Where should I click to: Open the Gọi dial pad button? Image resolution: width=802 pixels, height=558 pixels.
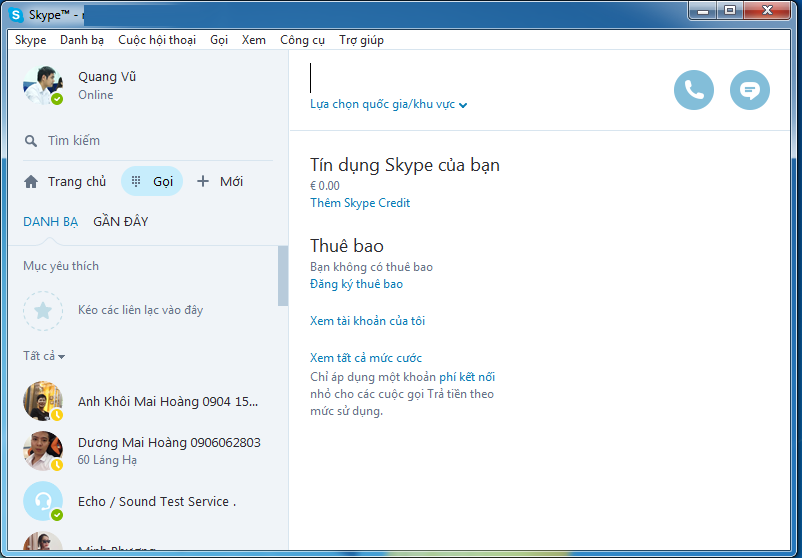[x=152, y=182]
